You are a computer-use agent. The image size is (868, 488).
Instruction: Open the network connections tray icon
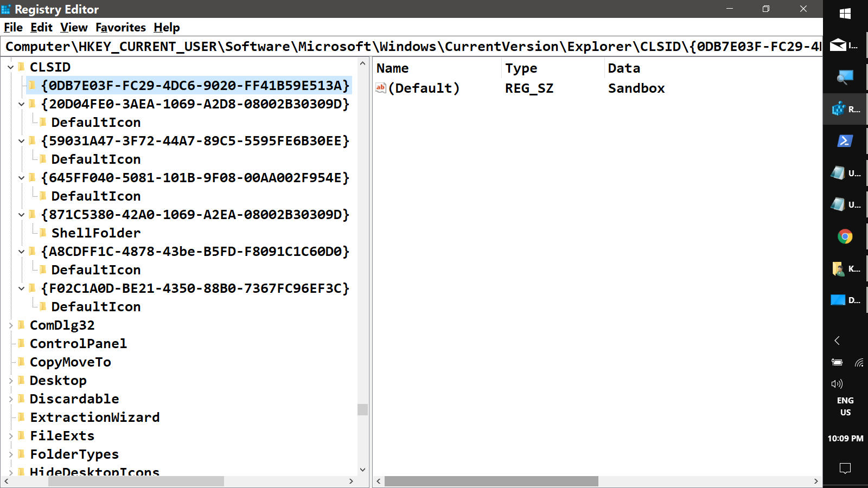point(859,362)
